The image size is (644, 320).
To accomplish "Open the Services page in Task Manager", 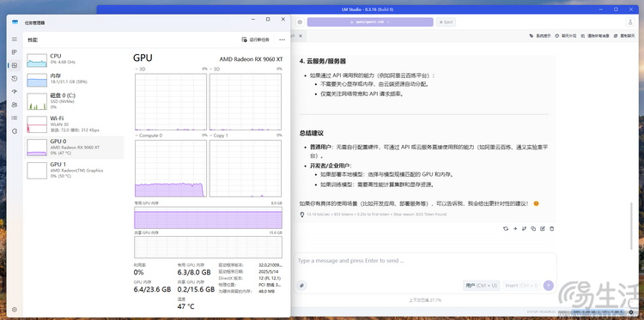I will (15, 131).
